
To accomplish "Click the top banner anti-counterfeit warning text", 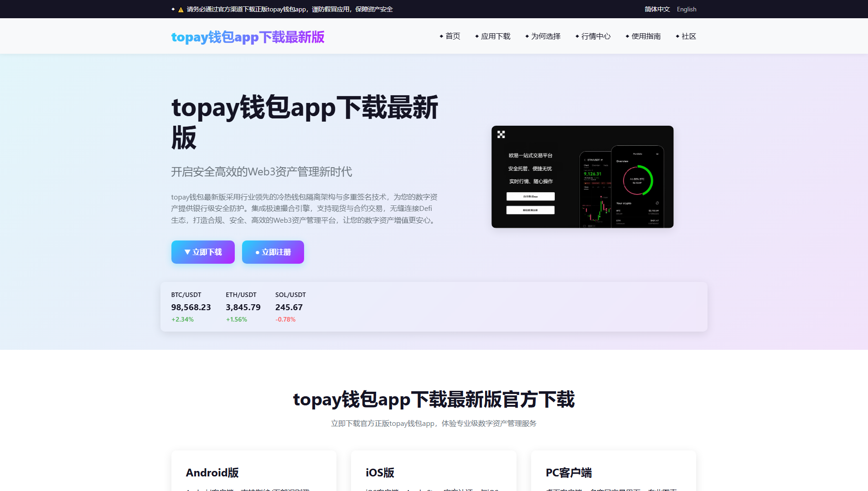I will pos(289,9).
